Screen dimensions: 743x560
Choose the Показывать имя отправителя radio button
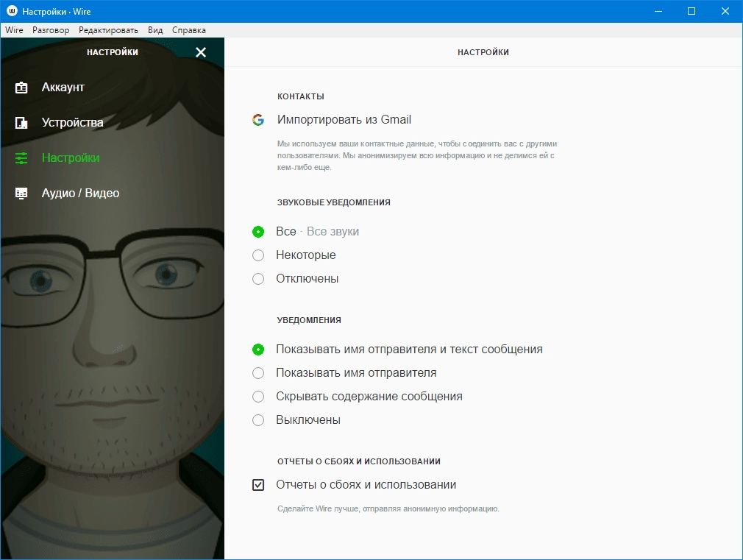258,373
